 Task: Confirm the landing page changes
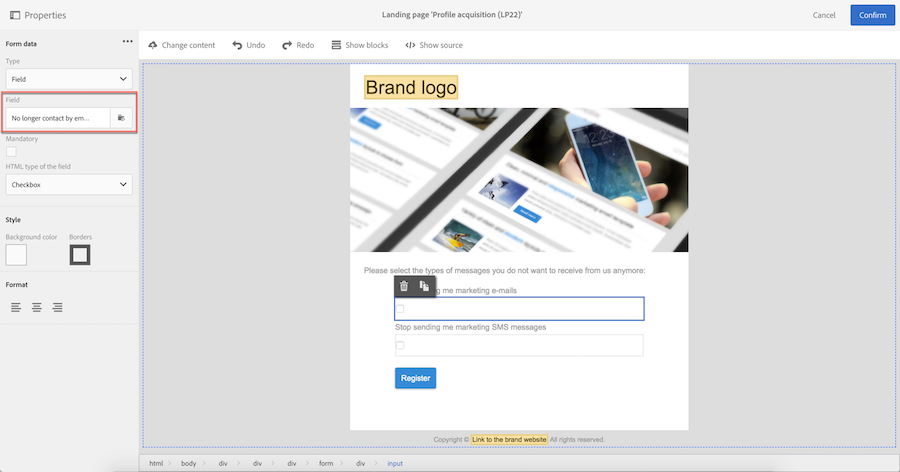pyautogui.click(x=872, y=16)
